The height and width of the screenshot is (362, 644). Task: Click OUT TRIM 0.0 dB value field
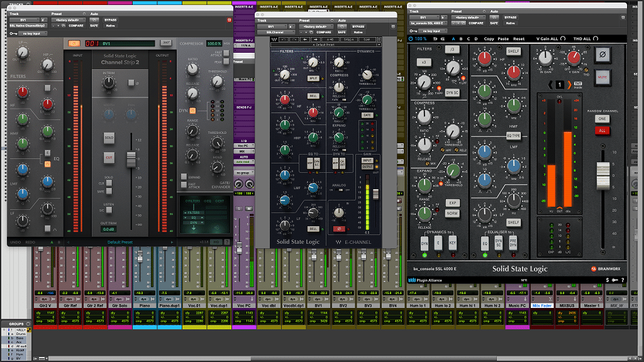click(x=108, y=229)
